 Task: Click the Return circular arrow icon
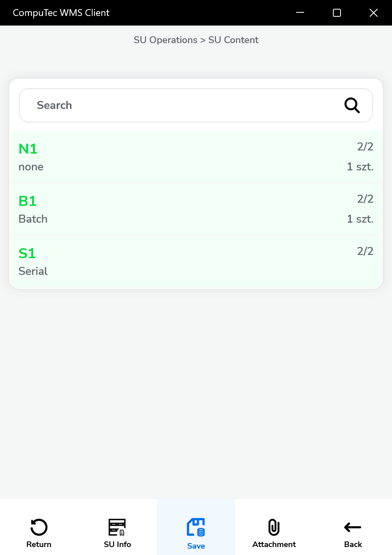tap(39, 527)
